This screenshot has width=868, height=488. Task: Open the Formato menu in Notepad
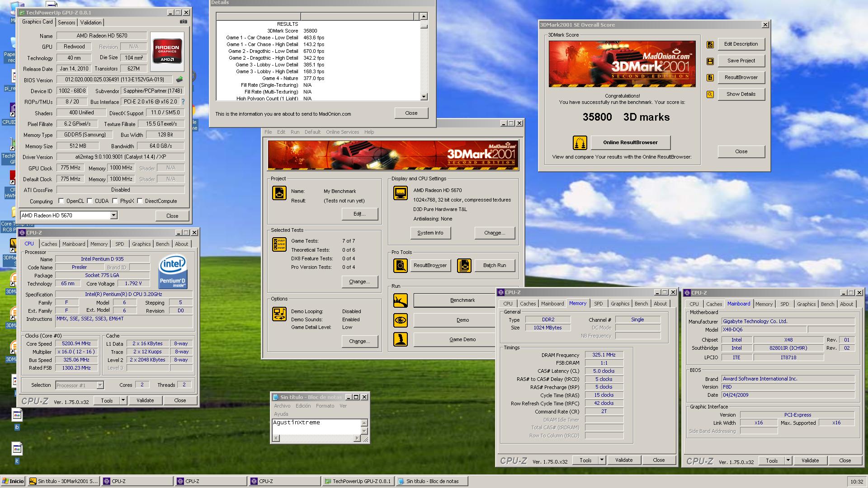pos(325,406)
